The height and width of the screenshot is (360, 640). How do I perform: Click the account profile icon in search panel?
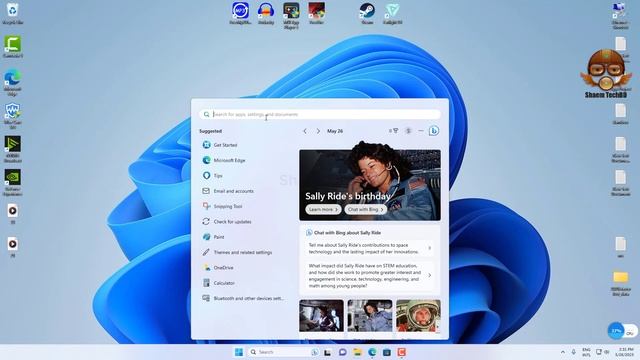[x=408, y=131]
